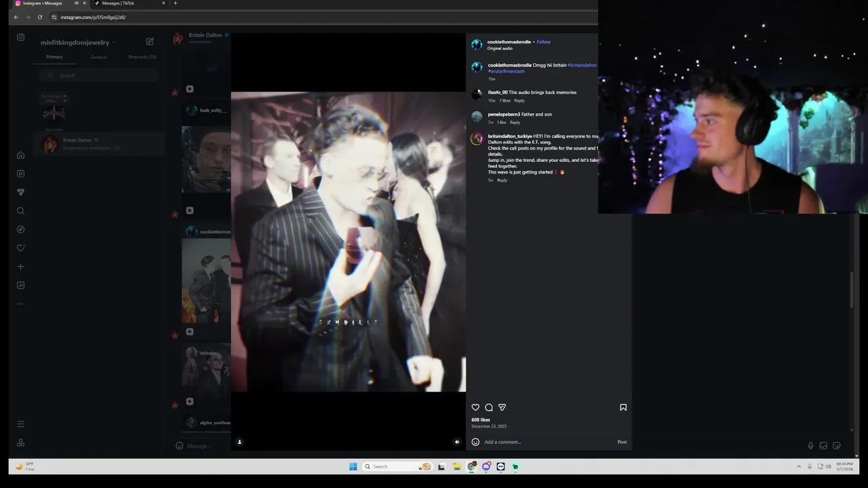The image size is (868, 488).
Task: Save post using the bookmark icon
Action: [x=623, y=407]
